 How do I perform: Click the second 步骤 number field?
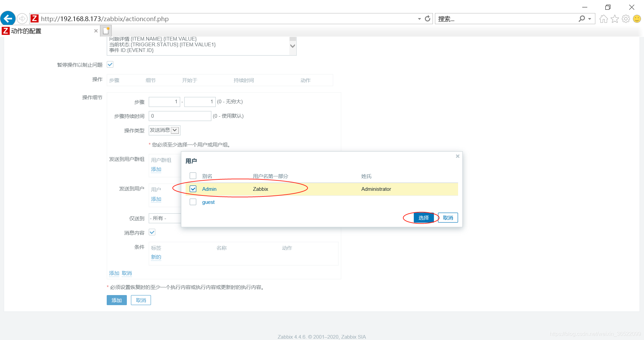(x=200, y=102)
